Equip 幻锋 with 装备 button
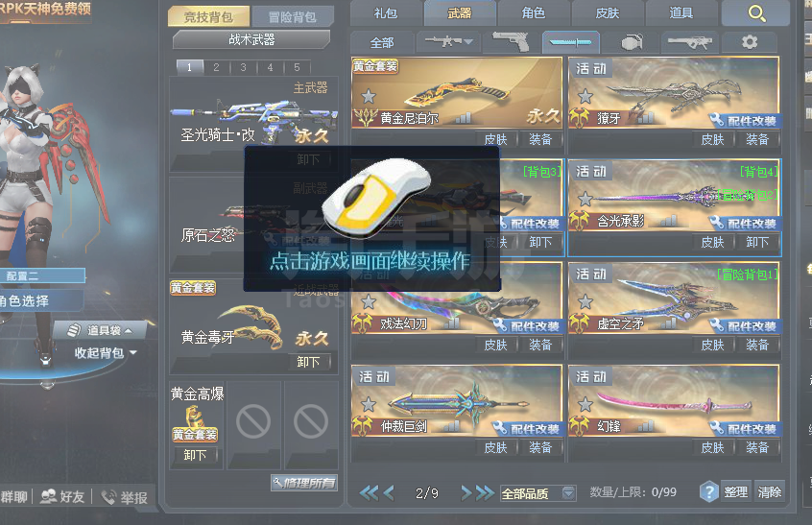 point(757,447)
